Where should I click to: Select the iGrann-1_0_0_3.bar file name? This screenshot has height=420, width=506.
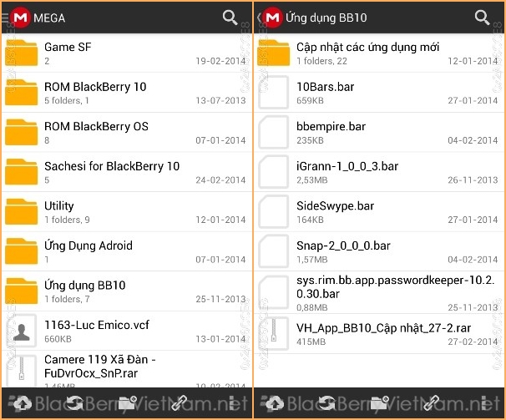347,166
